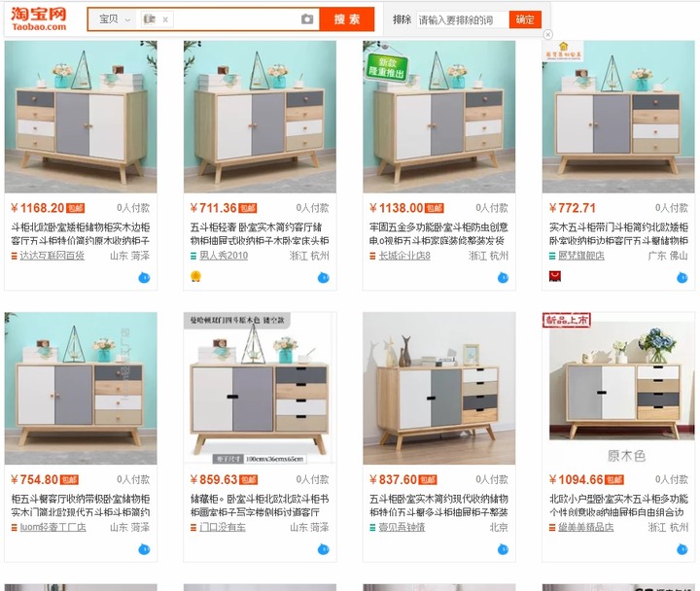Open the 达达互联网百货 shop link
This screenshot has width=700, height=591.
point(52,256)
